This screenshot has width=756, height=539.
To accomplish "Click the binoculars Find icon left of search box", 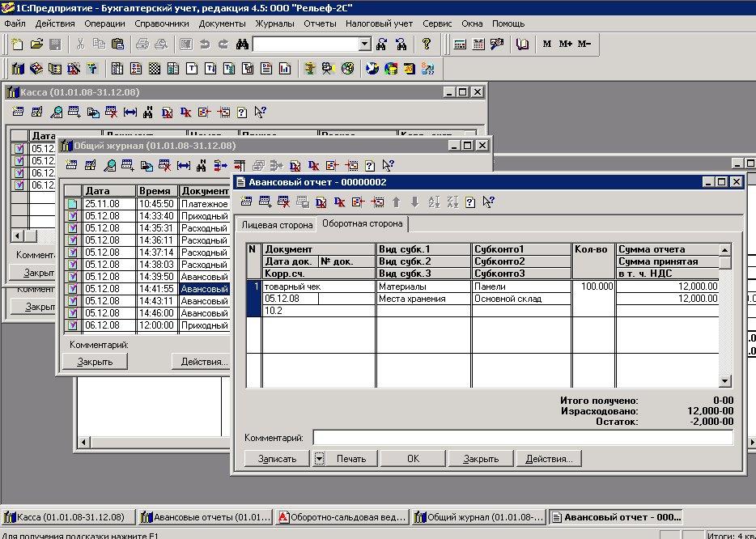I will (243, 45).
